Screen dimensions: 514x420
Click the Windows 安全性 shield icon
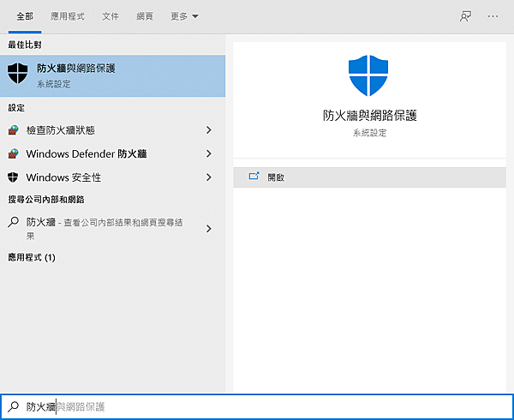click(x=13, y=177)
